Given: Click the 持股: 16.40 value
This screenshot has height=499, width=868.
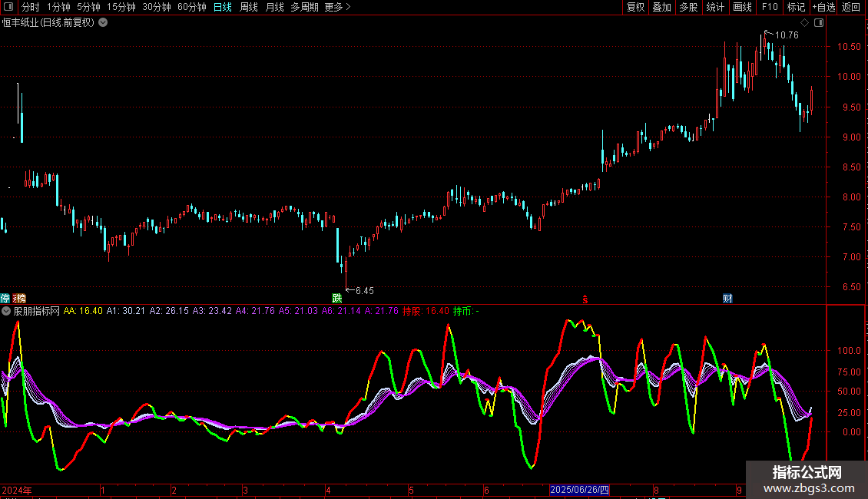Looking at the screenshot, I should [426, 311].
